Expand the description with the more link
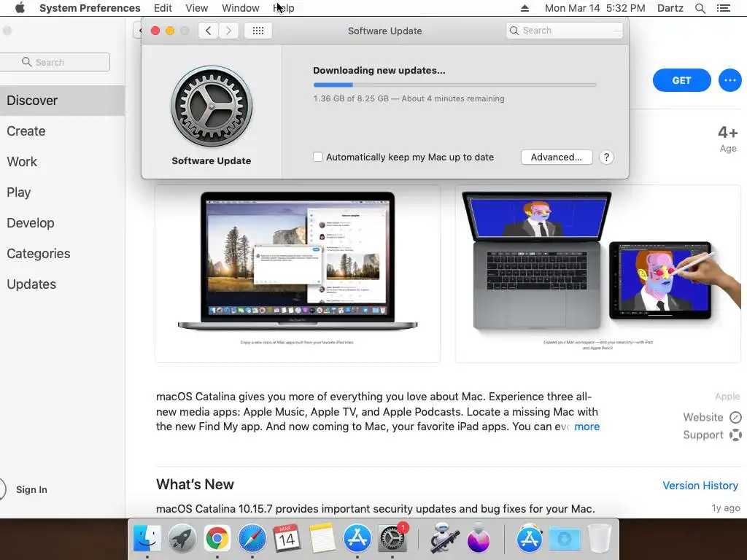This screenshot has height=560, width=747. point(587,427)
